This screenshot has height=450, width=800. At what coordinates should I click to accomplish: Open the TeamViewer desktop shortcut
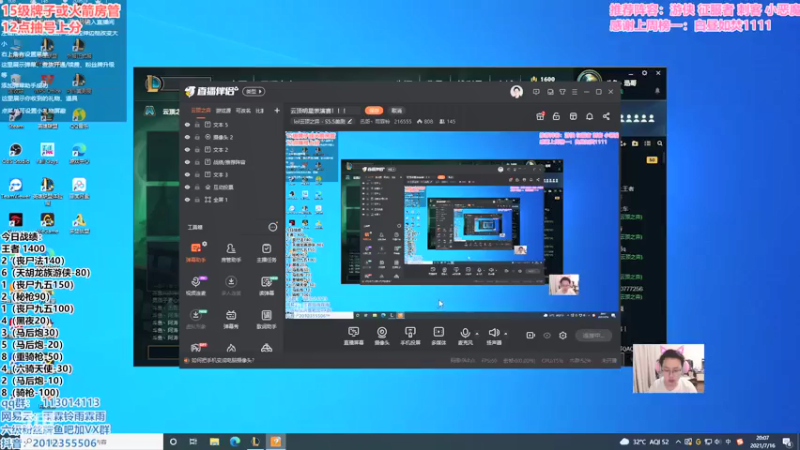click(x=15, y=188)
